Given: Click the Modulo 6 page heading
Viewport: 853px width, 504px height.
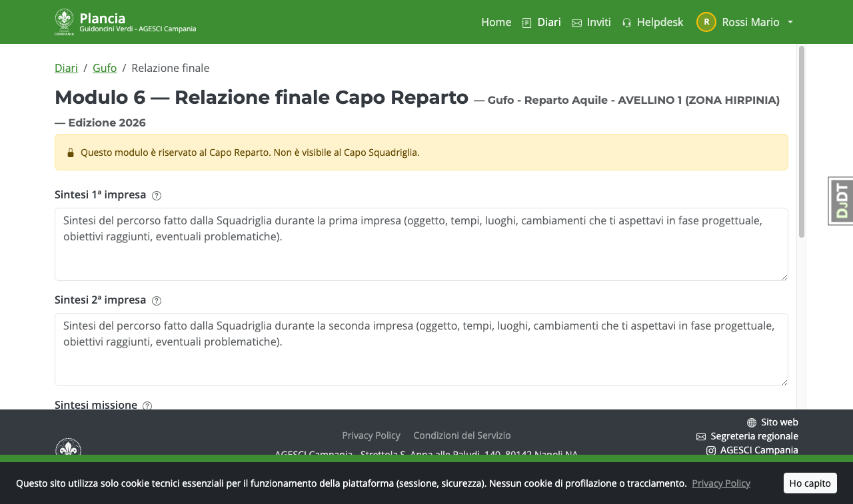Looking at the screenshot, I should 261,97.
